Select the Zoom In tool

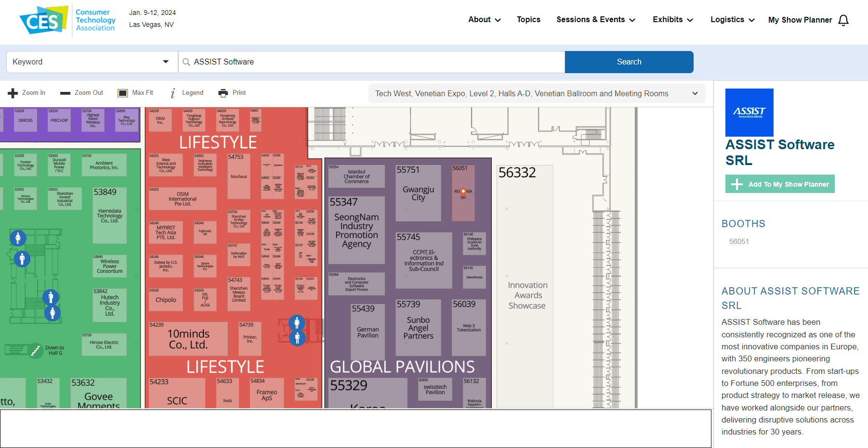pyautogui.click(x=26, y=92)
